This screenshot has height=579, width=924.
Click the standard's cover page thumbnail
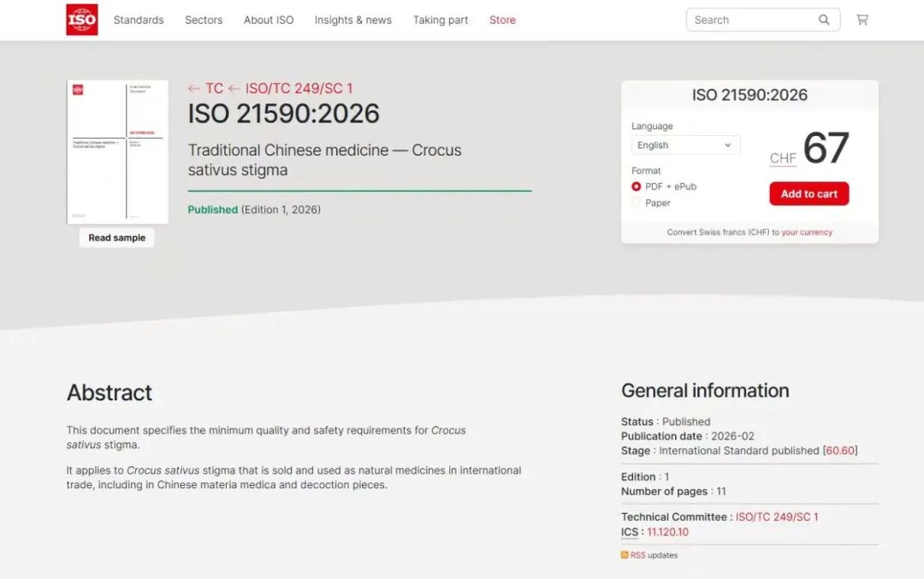point(117,151)
